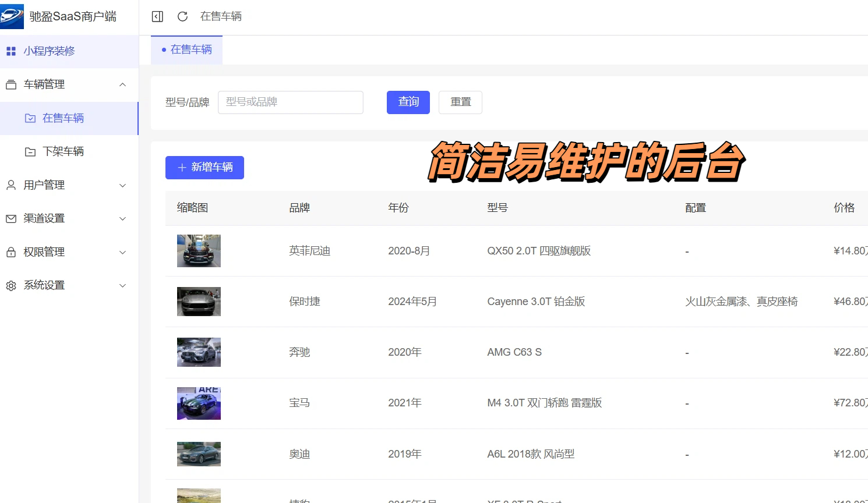
Task: Click the 新增车辆 add vehicle button
Action: pos(204,168)
